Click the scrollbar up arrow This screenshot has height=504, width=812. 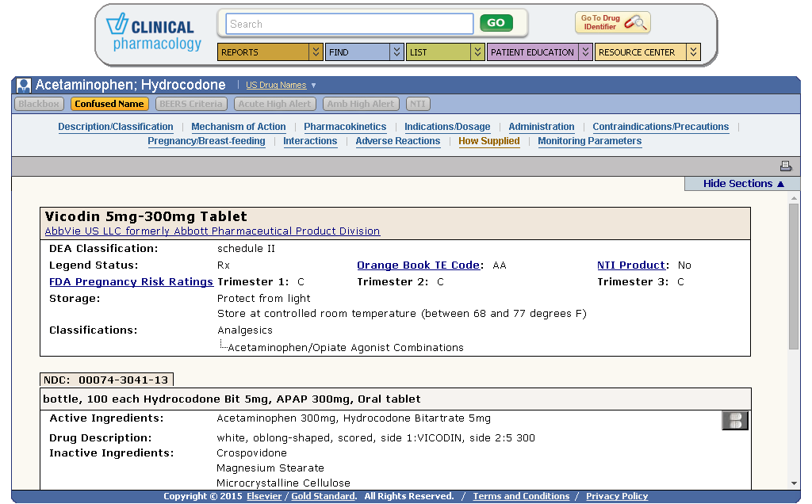[794, 198]
